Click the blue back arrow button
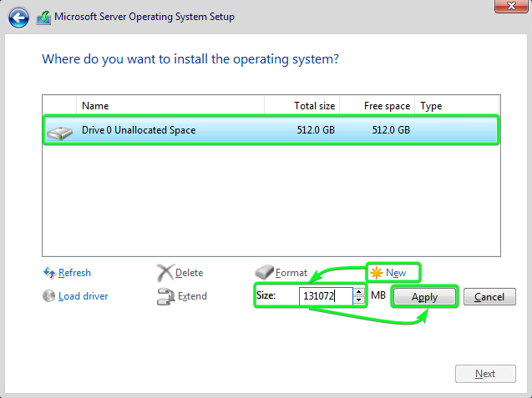Viewport: 532px width, 398px height. click(x=18, y=18)
